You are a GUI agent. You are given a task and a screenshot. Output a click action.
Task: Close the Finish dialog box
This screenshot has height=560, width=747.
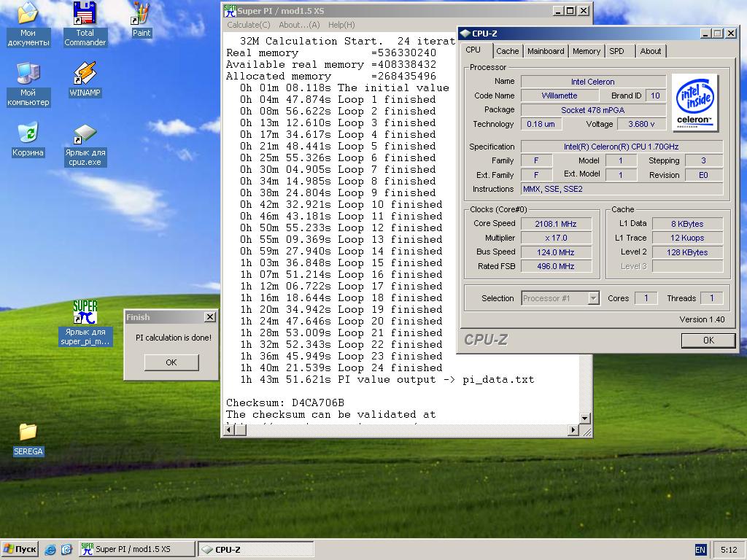point(209,317)
